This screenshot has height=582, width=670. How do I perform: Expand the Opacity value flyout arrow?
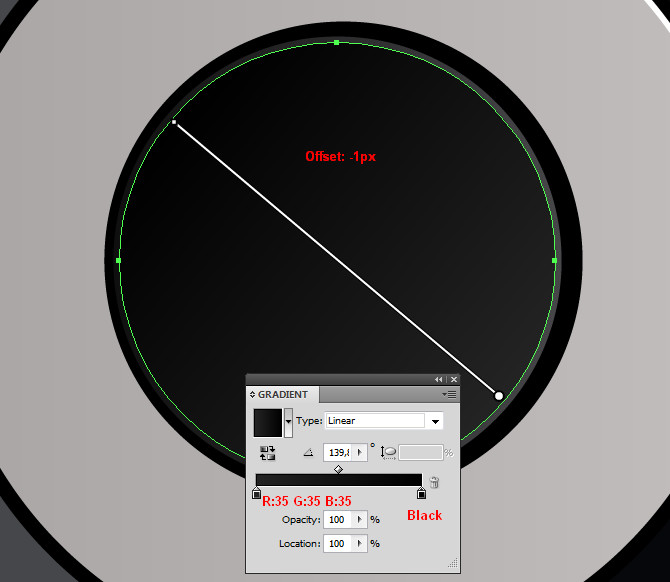pyautogui.click(x=359, y=520)
